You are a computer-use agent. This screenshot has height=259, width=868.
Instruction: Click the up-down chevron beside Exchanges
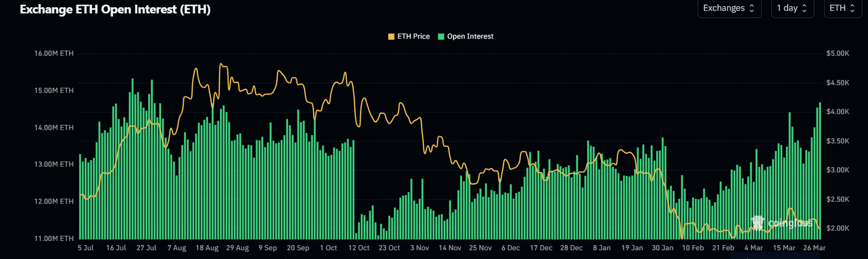click(x=752, y=8)
